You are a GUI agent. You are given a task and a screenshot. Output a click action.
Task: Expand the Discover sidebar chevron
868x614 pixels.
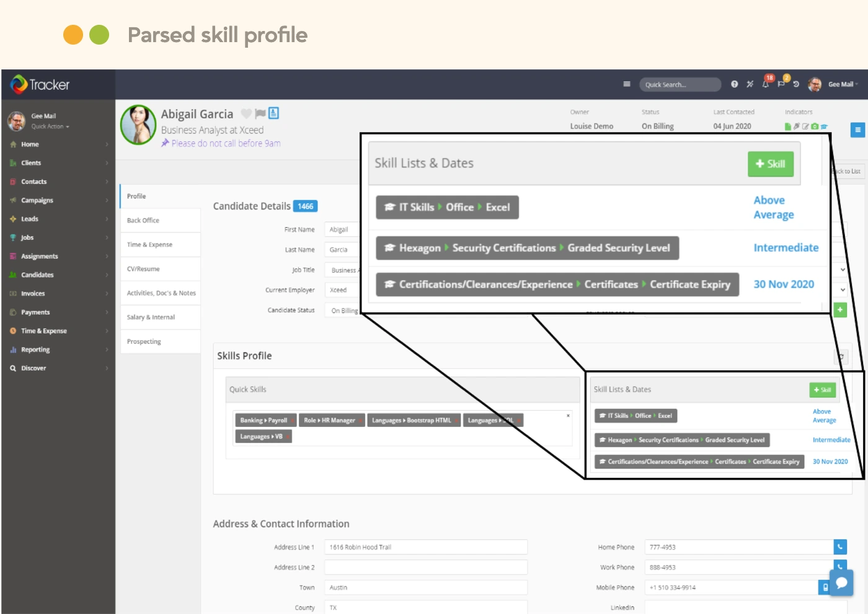click(107, 368)
